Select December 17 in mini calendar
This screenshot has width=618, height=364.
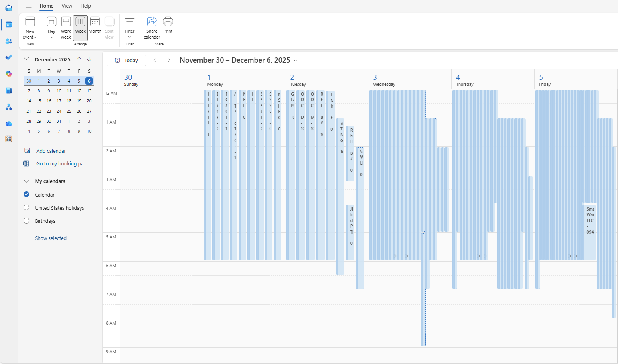pyautogui.click(x=59, y=101)
